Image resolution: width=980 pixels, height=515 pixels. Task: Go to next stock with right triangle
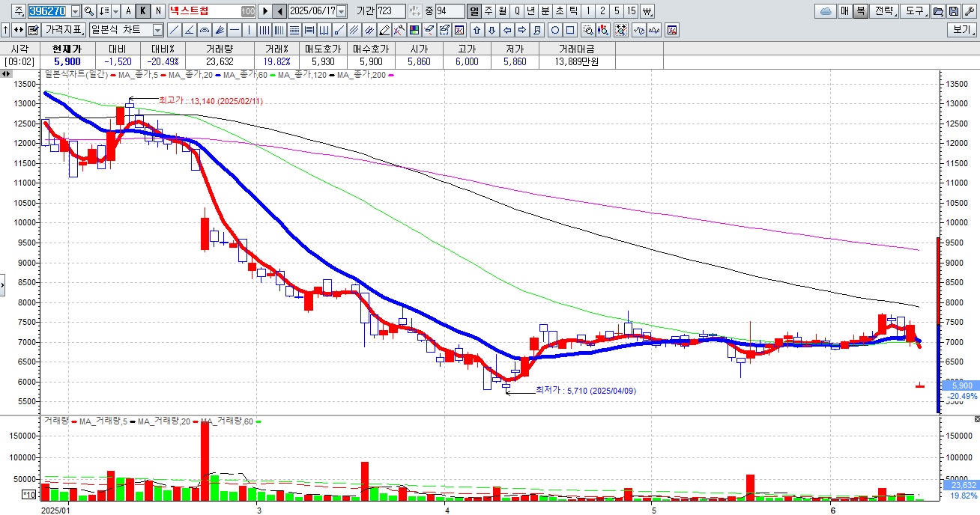click(x=265, y=11)
